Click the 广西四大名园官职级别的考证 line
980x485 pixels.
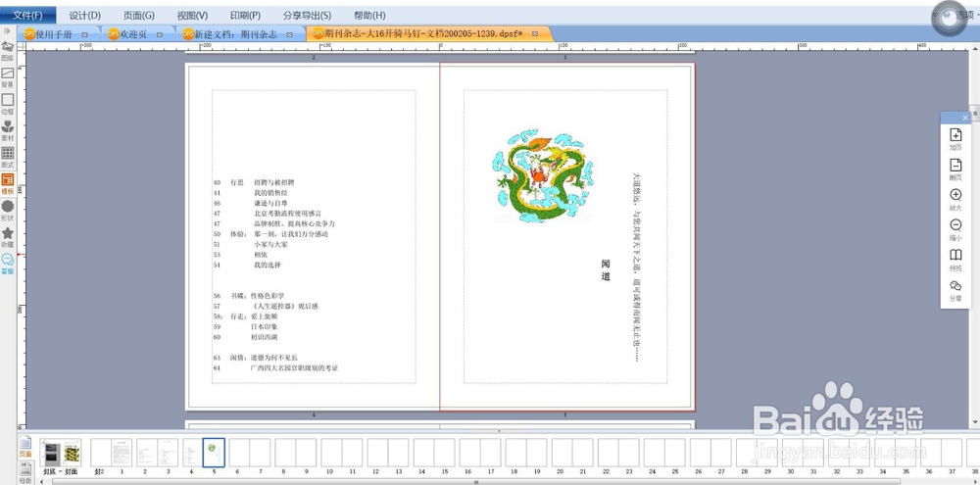point(294,368)
